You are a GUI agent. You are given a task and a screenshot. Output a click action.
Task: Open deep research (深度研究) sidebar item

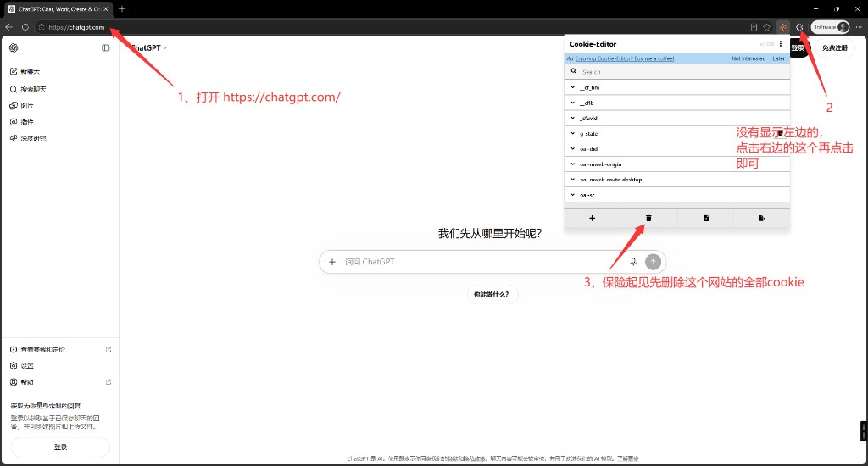tap(60, 138)
